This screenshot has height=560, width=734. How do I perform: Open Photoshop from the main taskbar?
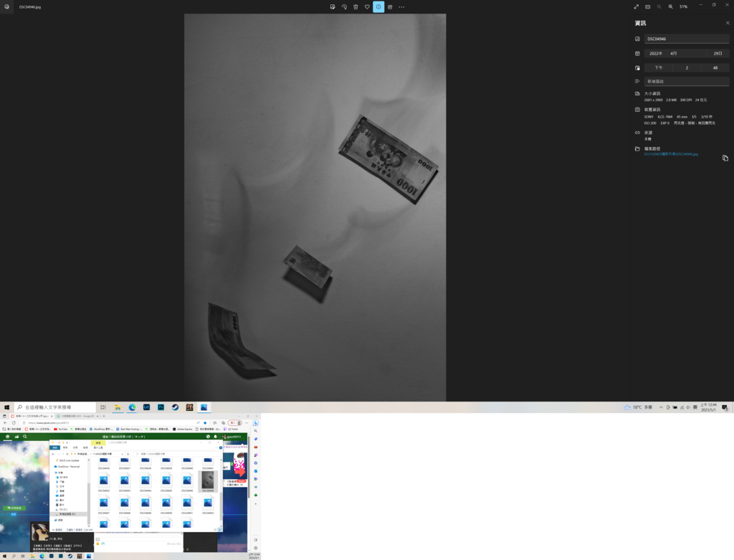[x=161, y=407]
